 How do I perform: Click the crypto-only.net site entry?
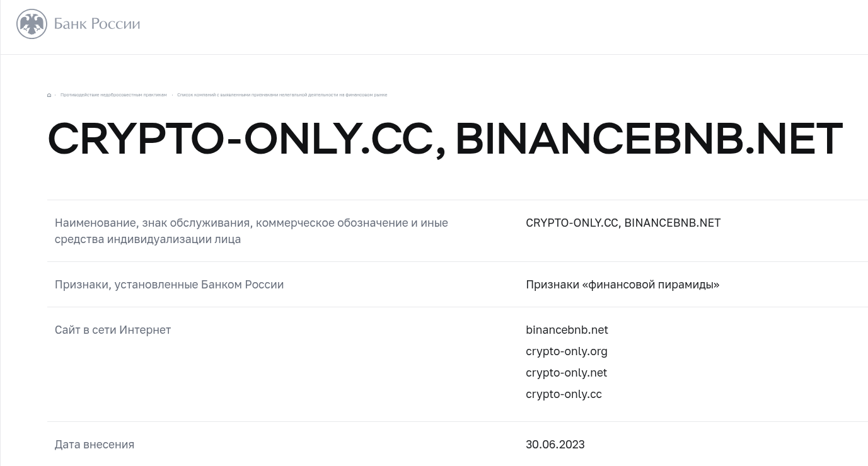(x=566, y=373)
